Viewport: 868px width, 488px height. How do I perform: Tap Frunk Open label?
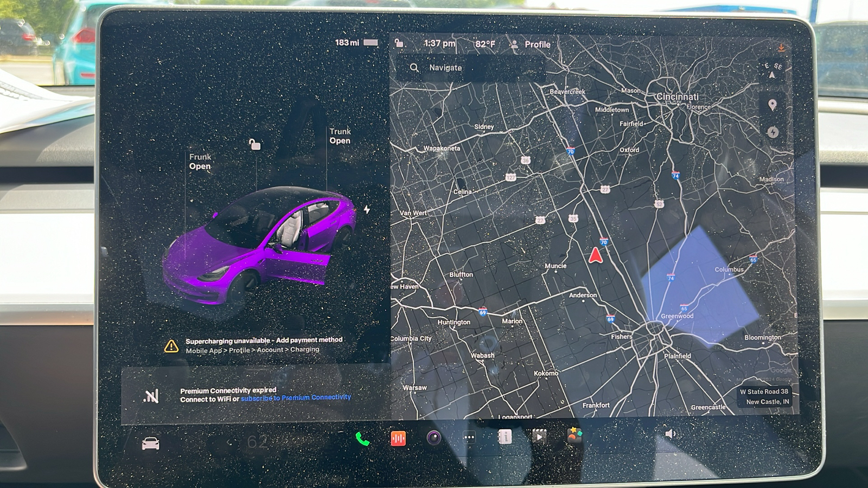coord(200,162)
